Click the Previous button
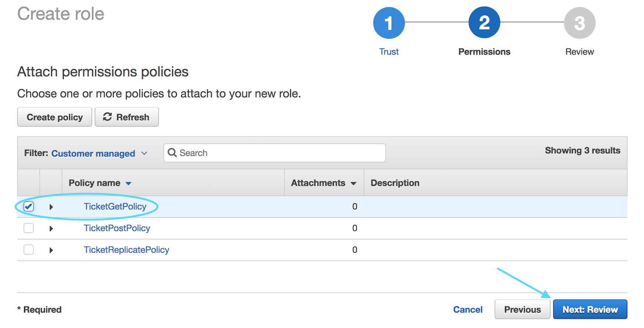 click(x=522, y=309)
